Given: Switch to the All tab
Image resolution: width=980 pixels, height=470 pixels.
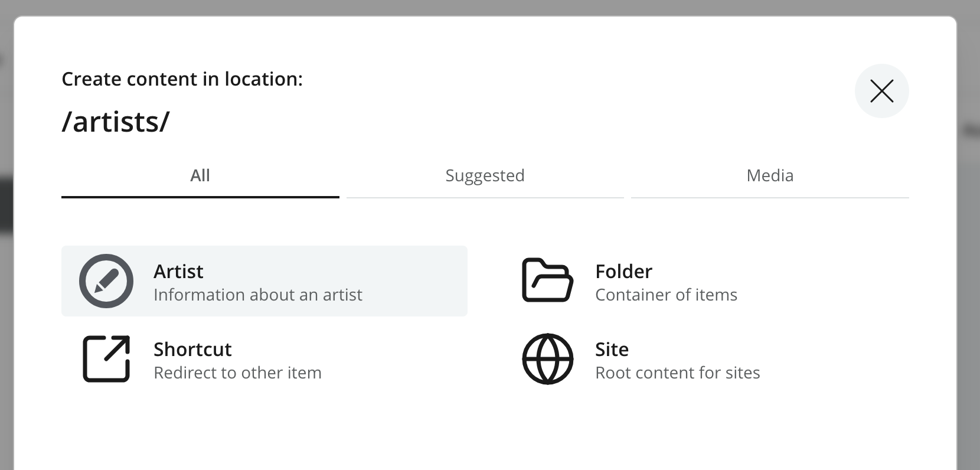Looking at the screenshot, I should (200, 176).
